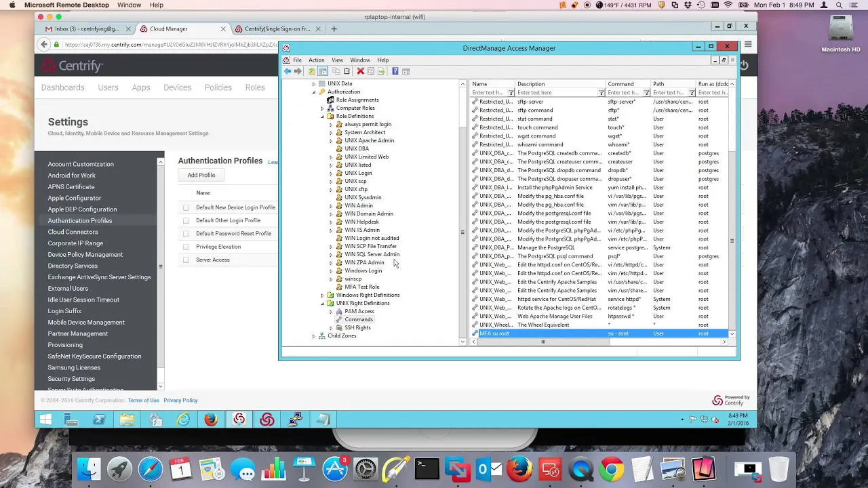868x488 pixels.
Task: Click the Export list toolbar icon
Action: [381, 71]
